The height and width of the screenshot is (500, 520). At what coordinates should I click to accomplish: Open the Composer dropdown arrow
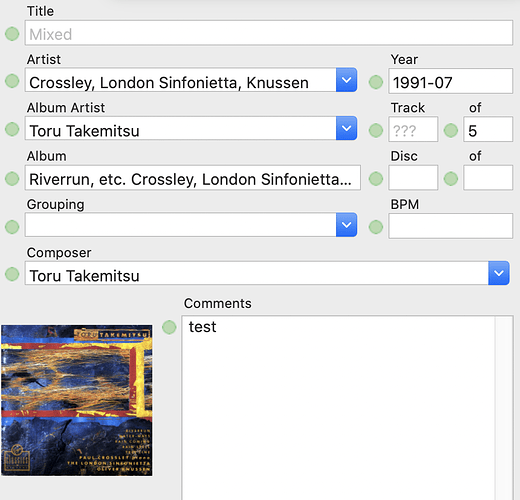coord(499,273)
